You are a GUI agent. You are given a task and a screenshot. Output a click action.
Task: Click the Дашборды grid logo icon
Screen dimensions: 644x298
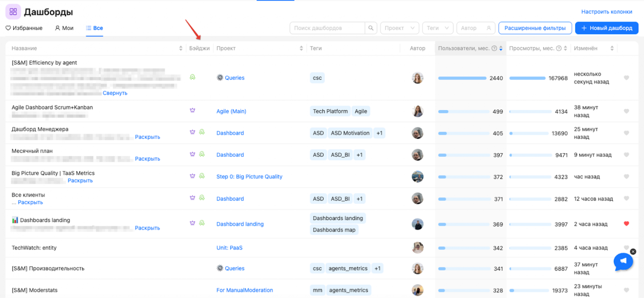point(13,12)
